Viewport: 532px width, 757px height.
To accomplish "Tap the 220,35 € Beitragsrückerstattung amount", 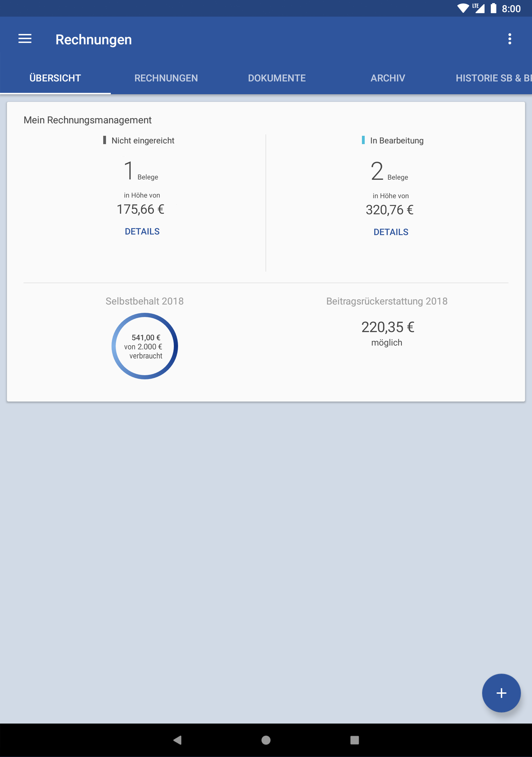I will coord(388,327).
